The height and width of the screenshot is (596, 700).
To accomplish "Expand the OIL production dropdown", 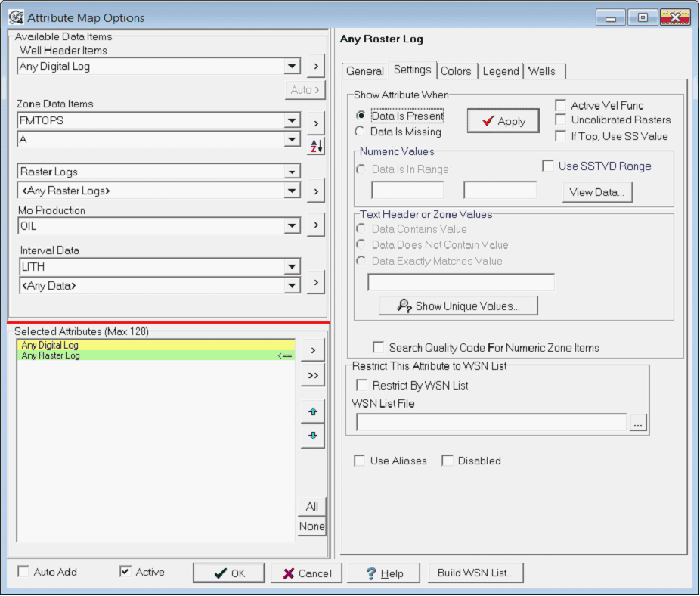I will click(293, 225).
